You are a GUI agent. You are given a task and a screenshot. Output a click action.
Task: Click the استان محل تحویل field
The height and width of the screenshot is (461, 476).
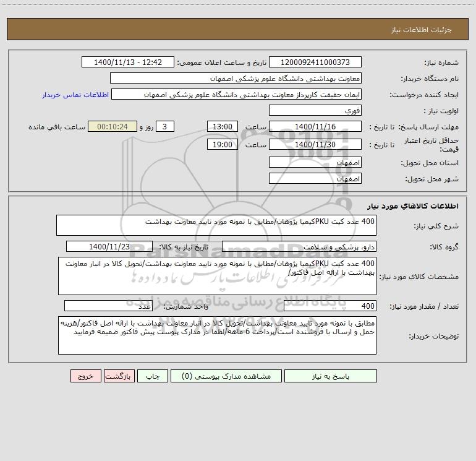315,163
